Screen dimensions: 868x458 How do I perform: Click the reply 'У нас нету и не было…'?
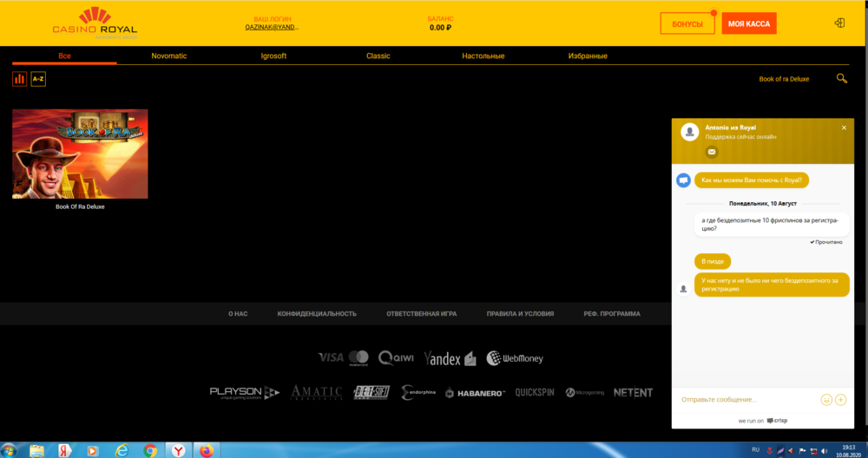771,285
